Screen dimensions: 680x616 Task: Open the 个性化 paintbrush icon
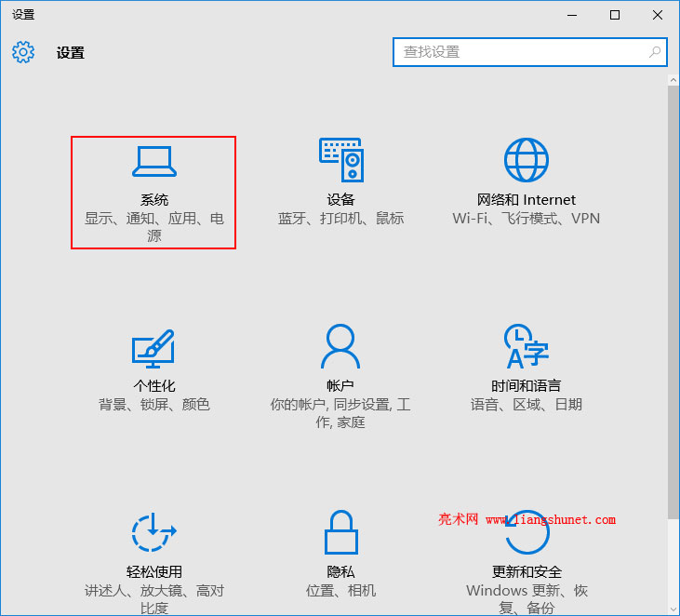pos(153,348)
